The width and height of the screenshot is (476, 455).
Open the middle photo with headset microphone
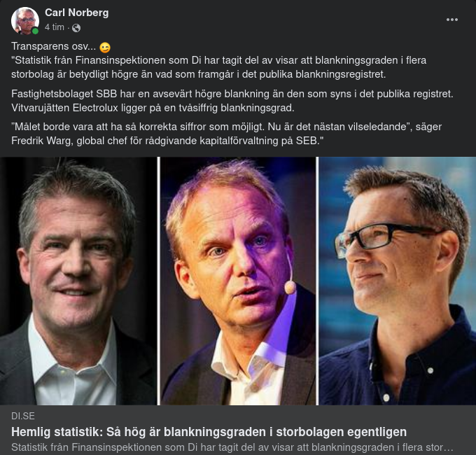tap(238, 280)
